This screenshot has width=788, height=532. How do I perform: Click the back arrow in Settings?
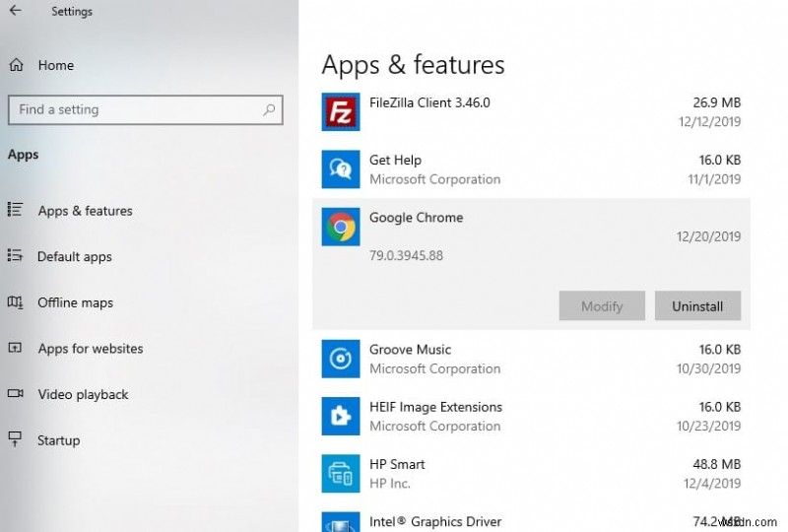(16, 11)
